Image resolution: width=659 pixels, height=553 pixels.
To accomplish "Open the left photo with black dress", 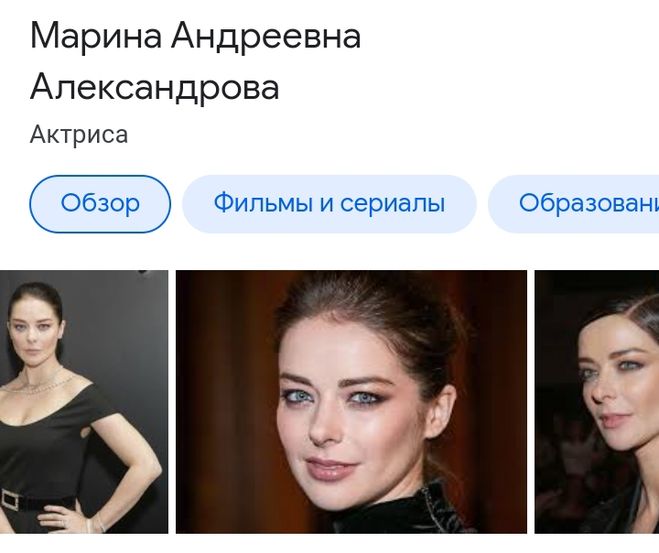I will point(84,402).
